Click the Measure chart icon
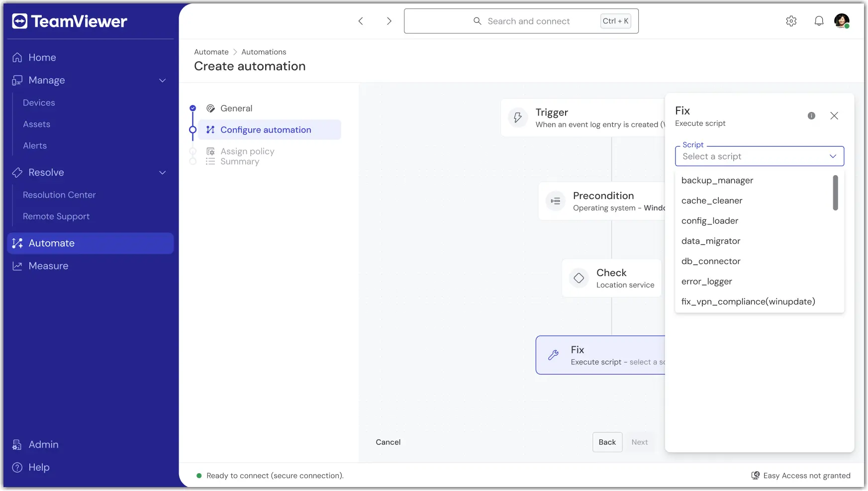This screenshot has width=868, height=491. 17,266
